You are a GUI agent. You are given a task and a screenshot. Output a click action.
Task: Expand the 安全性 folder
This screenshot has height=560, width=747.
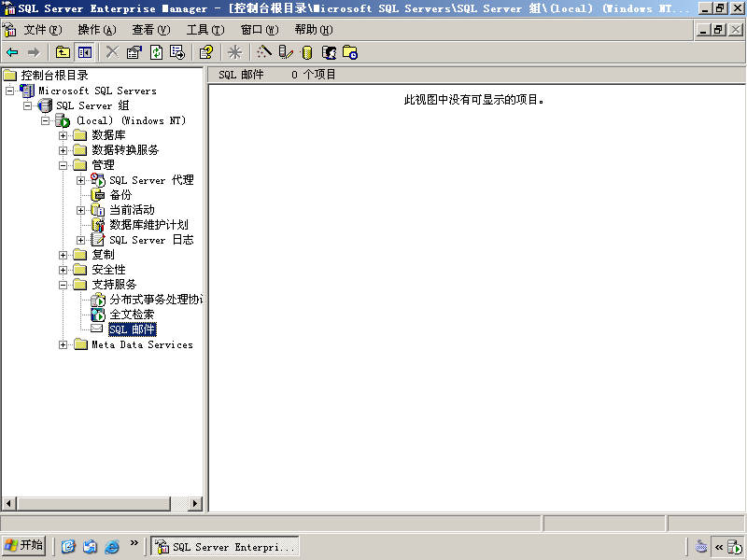pos(63,270)
